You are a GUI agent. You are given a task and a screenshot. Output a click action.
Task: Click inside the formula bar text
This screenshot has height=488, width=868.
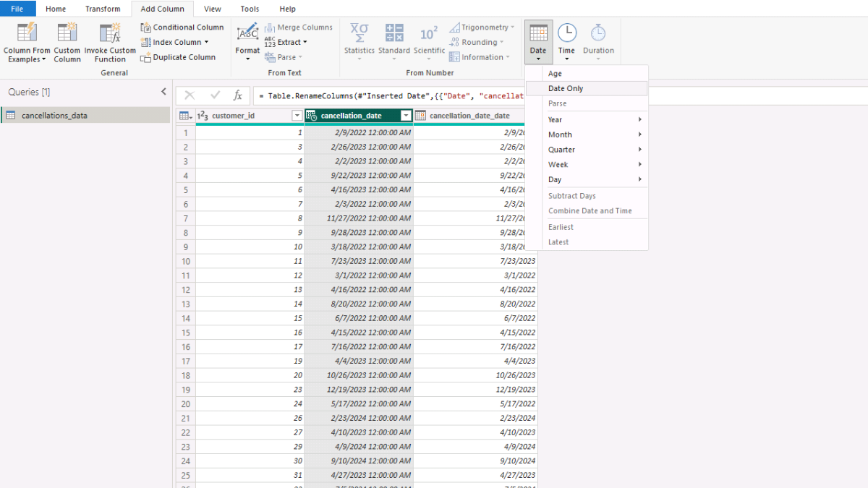point(391,95)
